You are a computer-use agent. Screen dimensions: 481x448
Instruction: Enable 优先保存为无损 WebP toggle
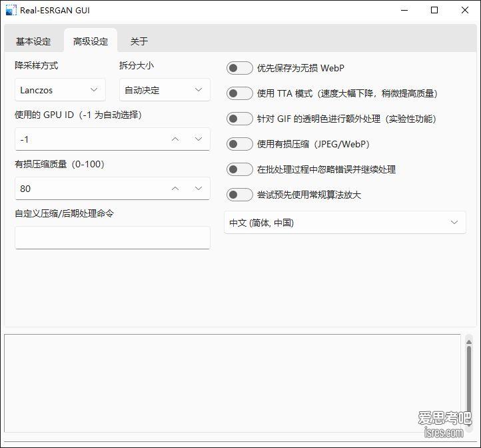coord(240,68)
